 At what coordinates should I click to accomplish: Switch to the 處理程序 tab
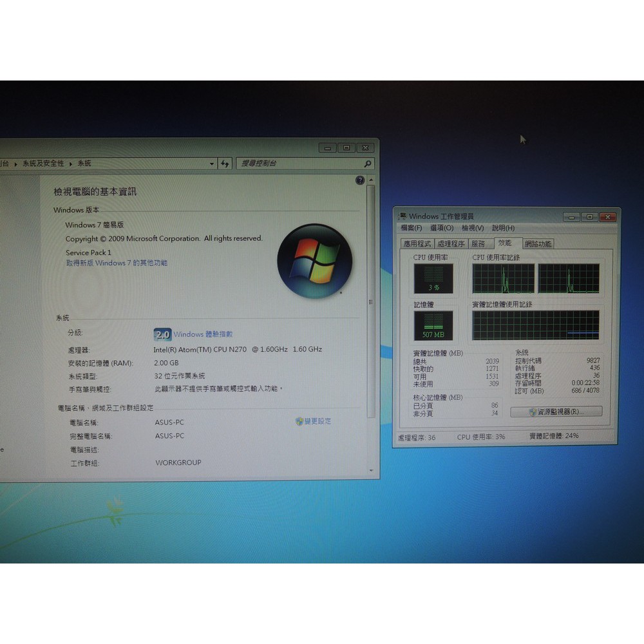450,244
